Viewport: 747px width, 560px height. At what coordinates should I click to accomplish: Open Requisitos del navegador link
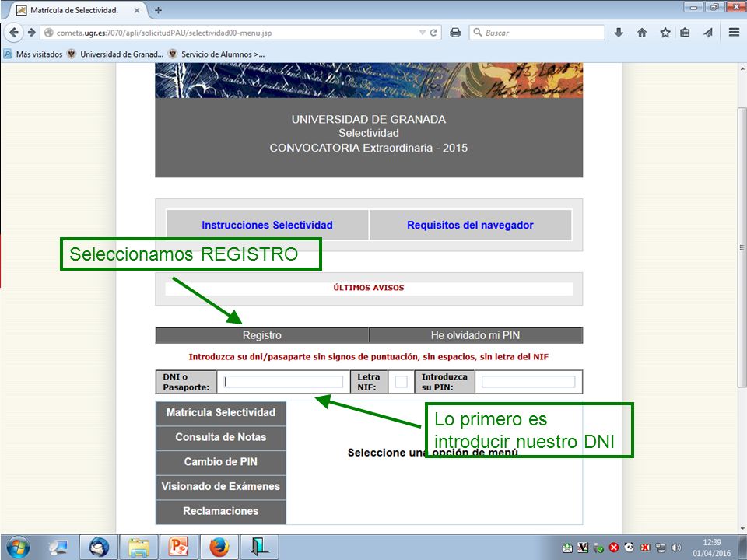[x=470, y=225]
